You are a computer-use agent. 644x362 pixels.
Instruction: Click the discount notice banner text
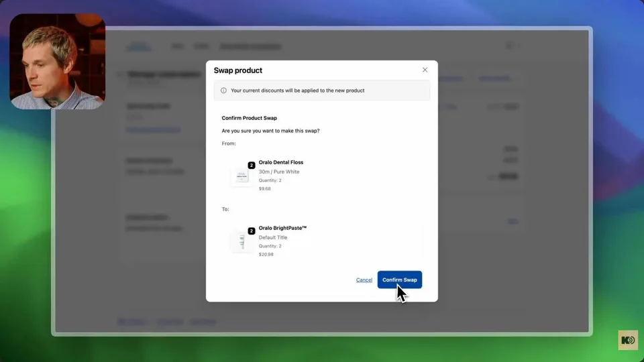[x=297, y=90]
